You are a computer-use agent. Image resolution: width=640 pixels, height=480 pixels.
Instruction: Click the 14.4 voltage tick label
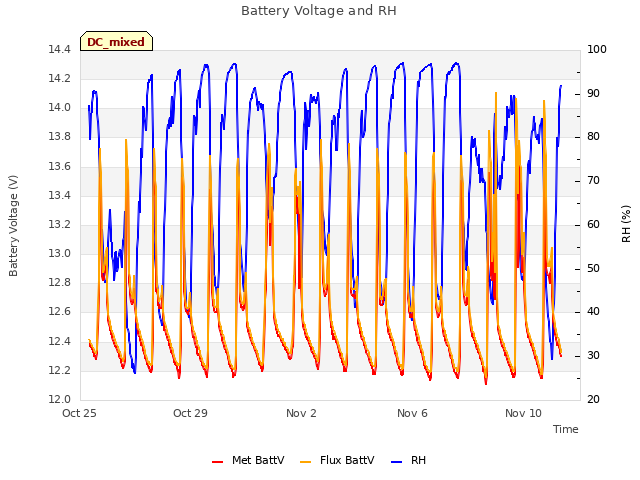(x=60, y=50)
